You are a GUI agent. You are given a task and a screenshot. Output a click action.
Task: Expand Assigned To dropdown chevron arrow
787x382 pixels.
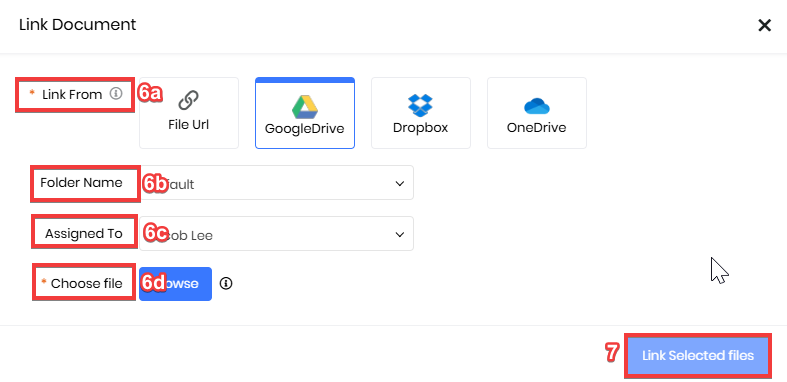400,234
